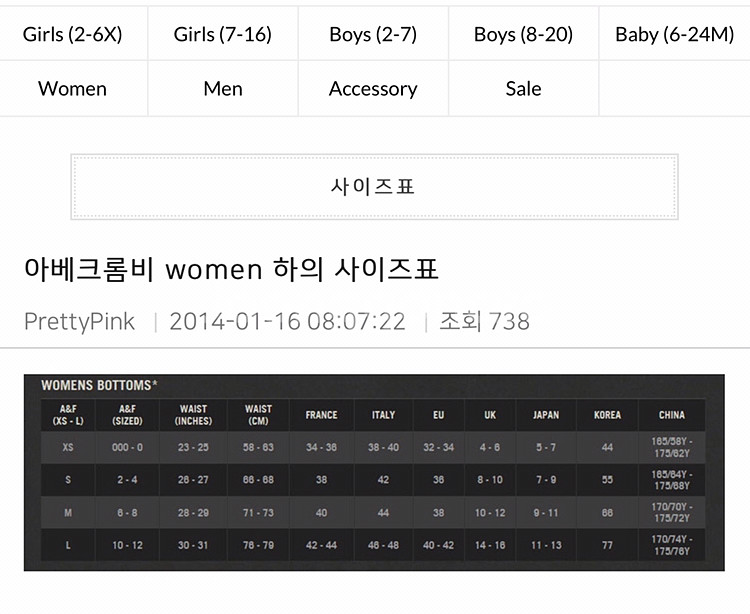Click the ITALY column header

click(x=384, y=415)
